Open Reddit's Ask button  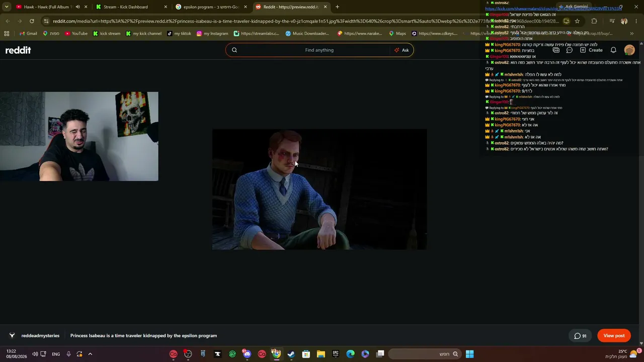pyautogui.click(x=401, y=50)
